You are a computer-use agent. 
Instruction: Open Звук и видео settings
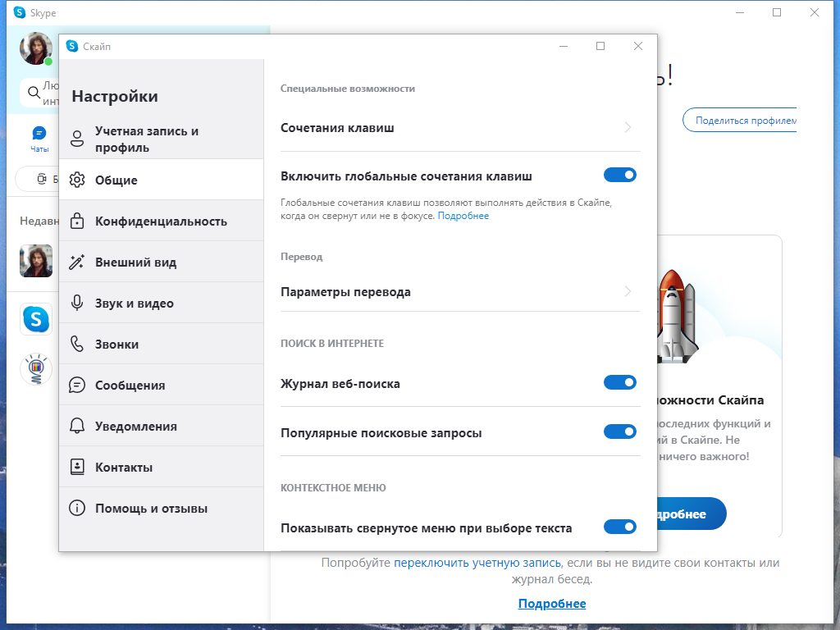[162, 303]
